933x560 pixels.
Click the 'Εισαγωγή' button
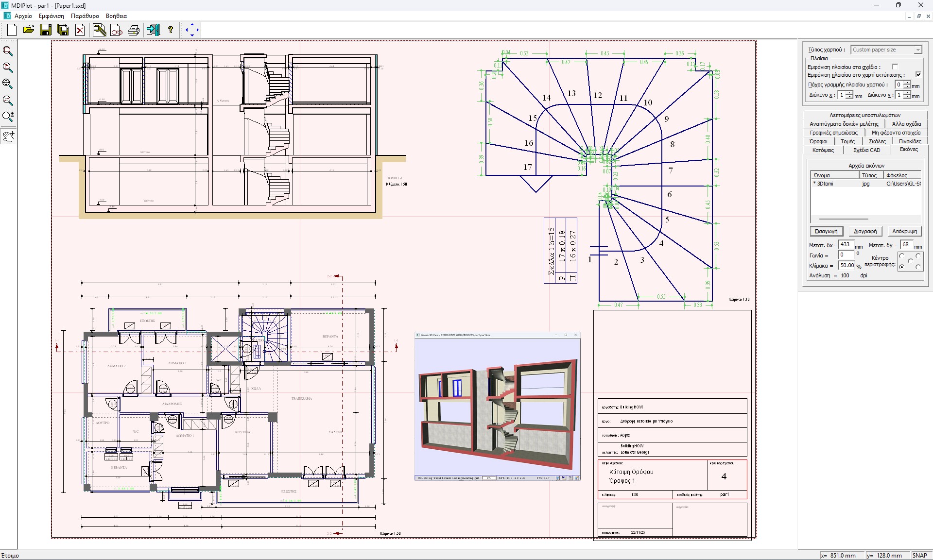tap(826, 231)
